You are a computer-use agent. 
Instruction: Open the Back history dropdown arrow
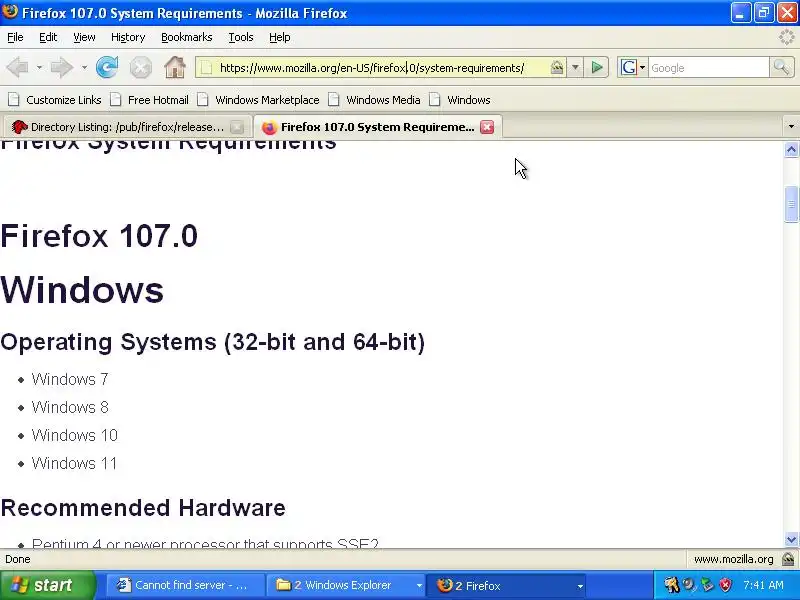click(39, 67)
